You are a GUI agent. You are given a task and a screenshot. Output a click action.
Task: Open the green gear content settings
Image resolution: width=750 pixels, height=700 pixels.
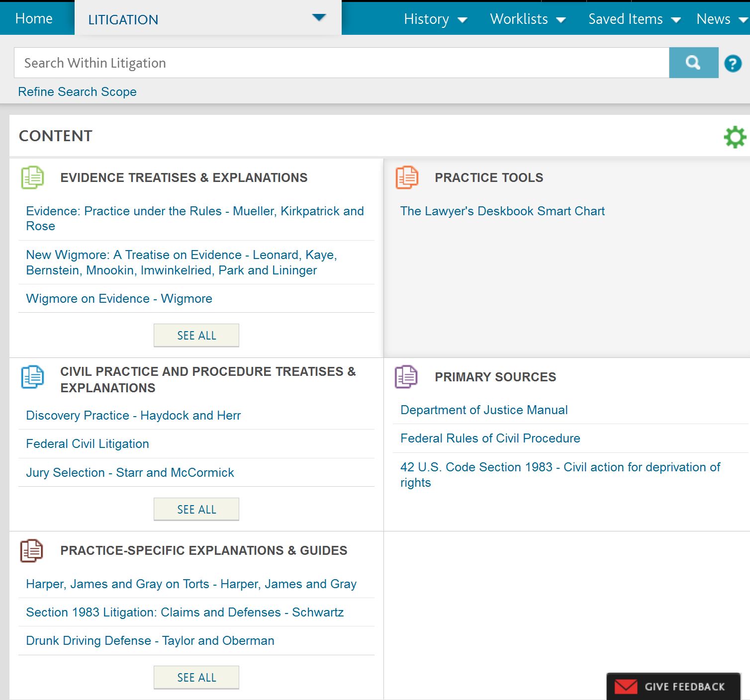(x=735, y=137)
